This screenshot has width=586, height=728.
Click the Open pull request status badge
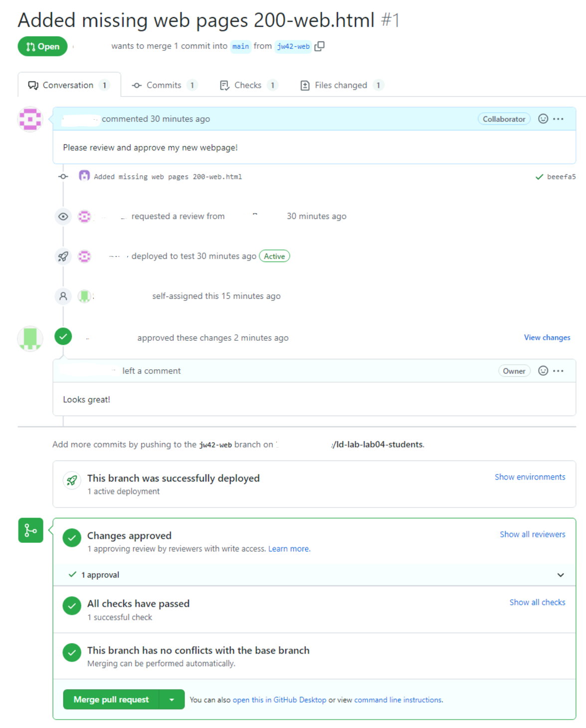(x=42, y=46)
